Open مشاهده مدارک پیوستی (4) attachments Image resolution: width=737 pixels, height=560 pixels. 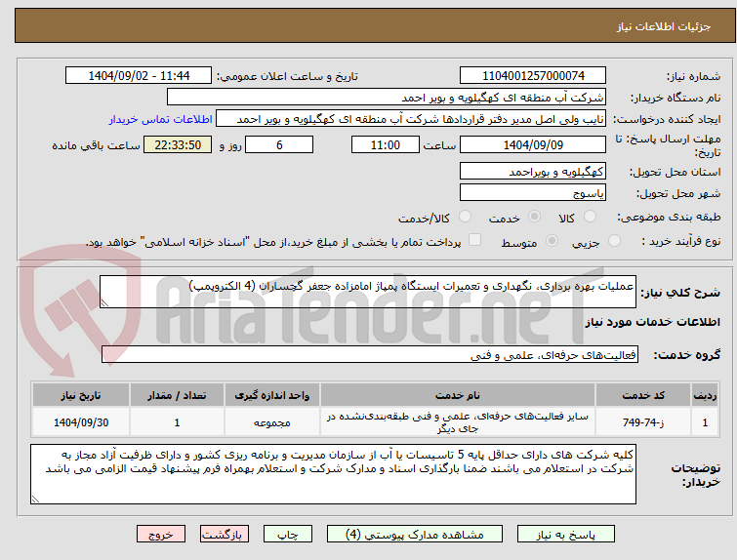click(x=415, y=535)
